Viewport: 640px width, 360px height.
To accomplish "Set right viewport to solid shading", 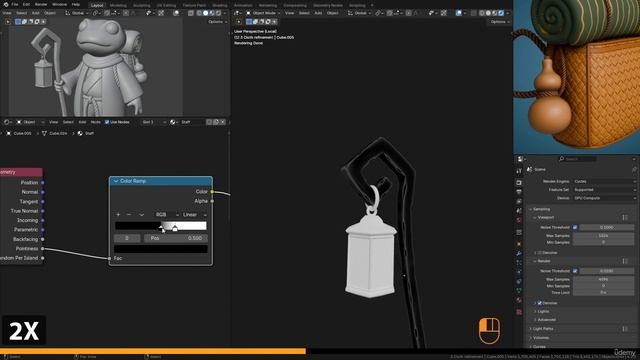I will [x=488, y=13].
